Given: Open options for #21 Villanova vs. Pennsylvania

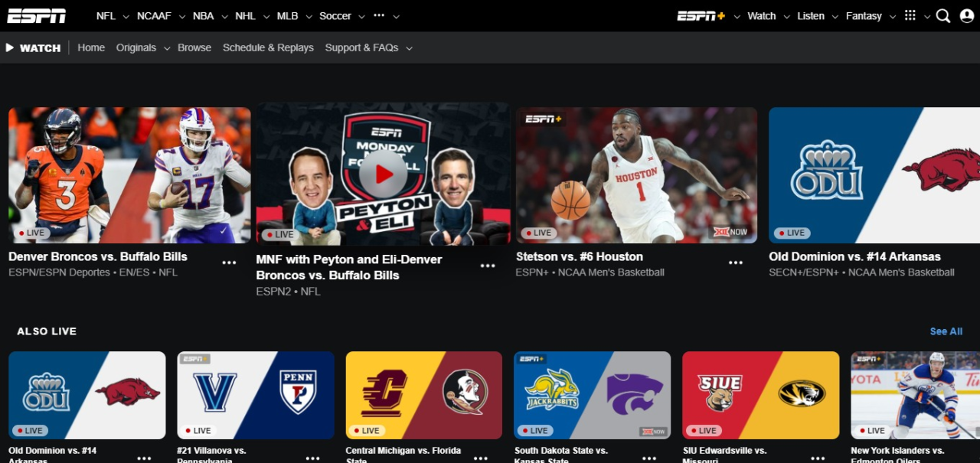Looking at the screenshot, I should 312,458.
